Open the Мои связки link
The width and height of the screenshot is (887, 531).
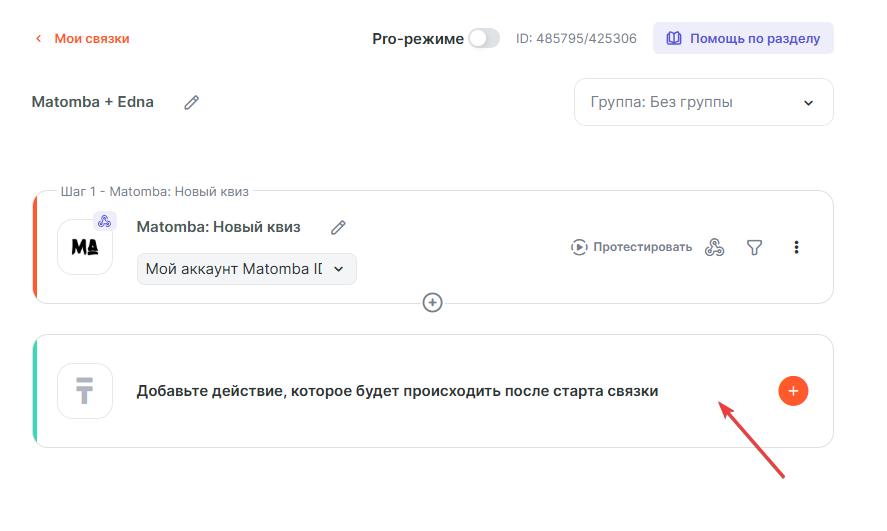[x=91, y=39]
